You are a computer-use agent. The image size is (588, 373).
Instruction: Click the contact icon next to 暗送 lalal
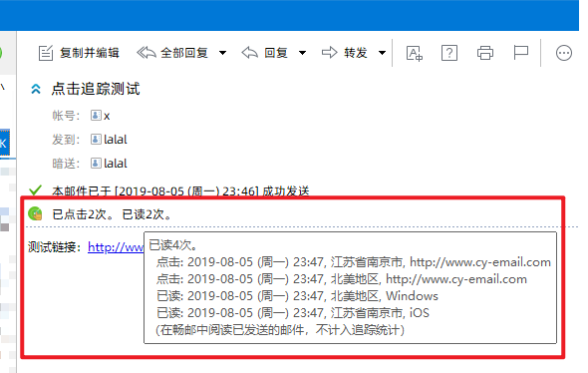tap(96, 164)
